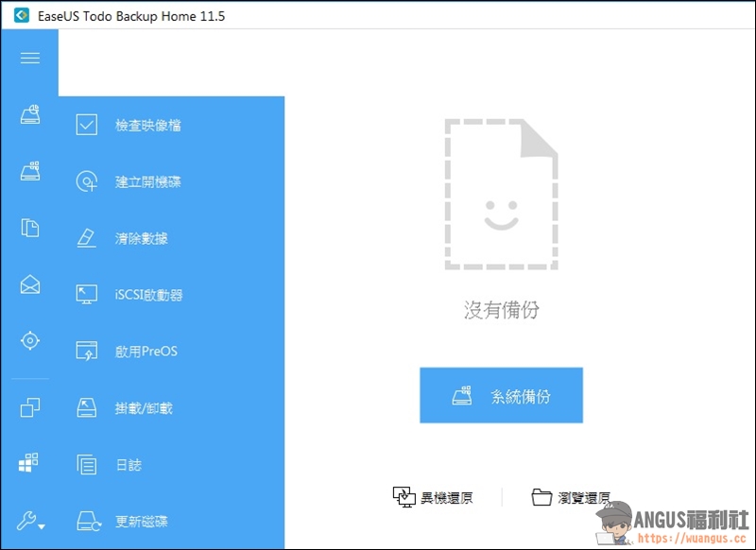
Task: Open File Backup from the sidebar
Action: 29,228
